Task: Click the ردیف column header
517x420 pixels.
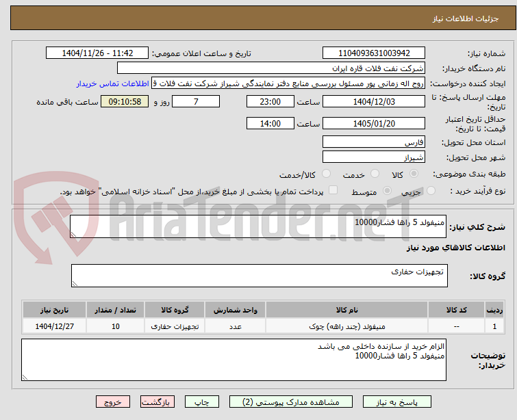Action: (494, 310)
